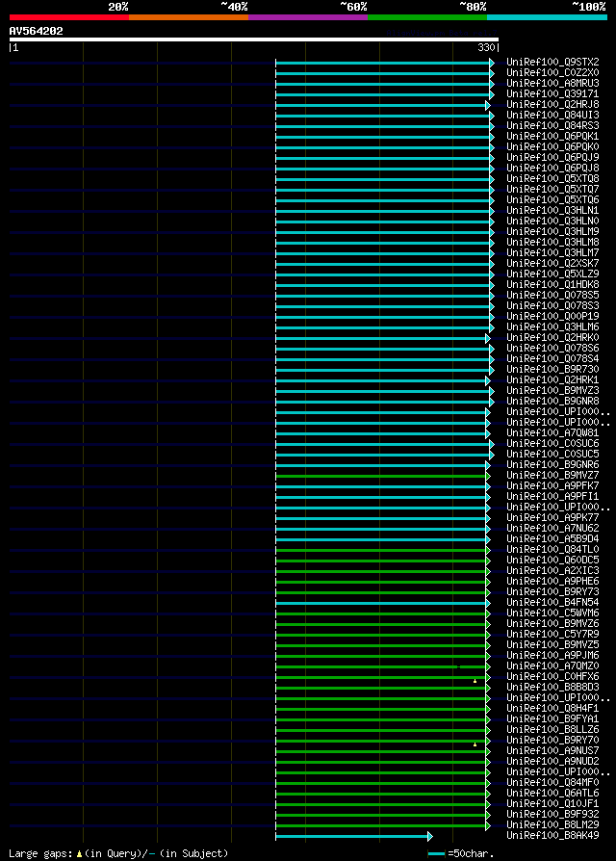616x861 pixels.
Task: Click the yellow gap marker in legend
Action: point(80,854)
